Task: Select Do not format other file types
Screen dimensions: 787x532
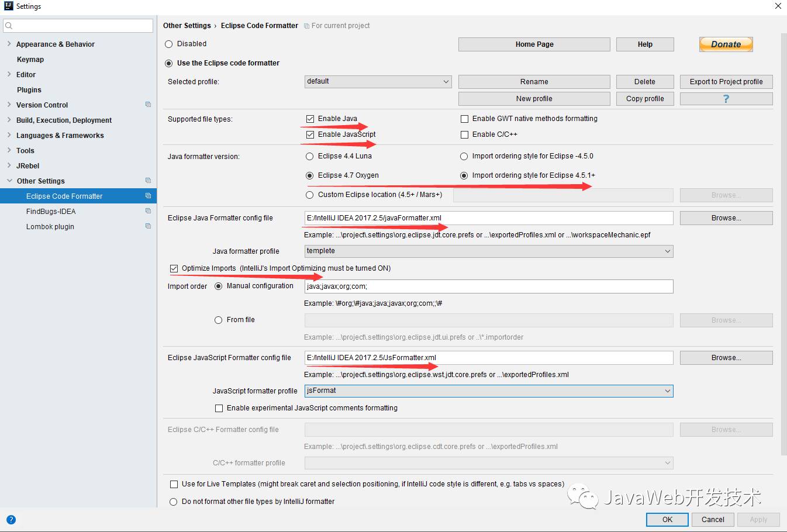Action: (x=174, y=502)
